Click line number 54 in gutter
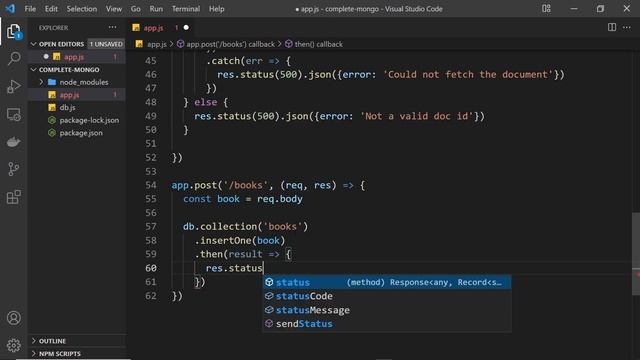640x360 pixels. 151,185
